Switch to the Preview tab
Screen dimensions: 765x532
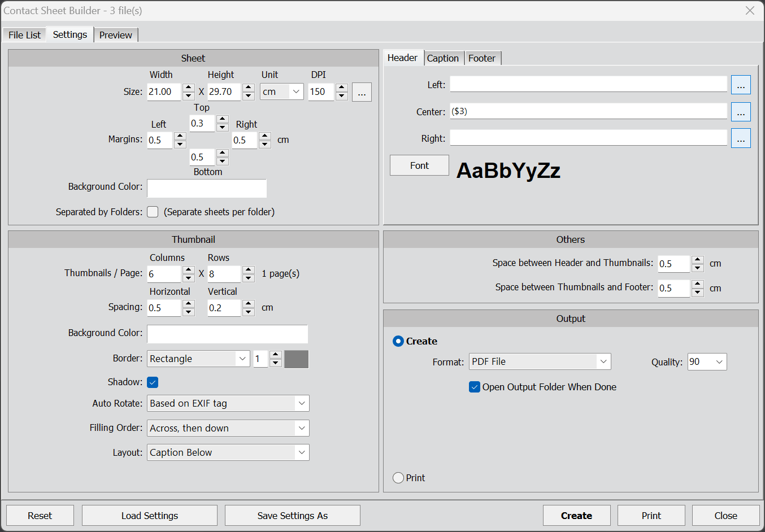115,35
